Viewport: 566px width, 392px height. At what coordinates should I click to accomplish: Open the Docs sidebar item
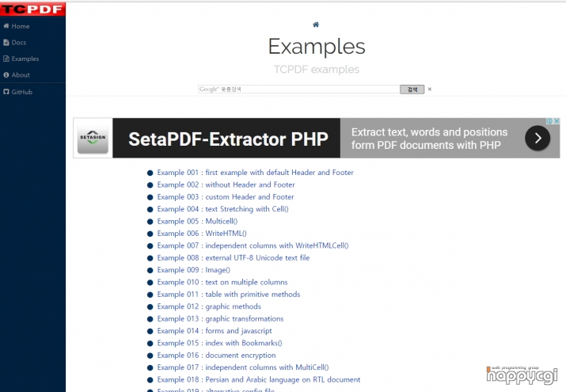pos(15,42)
